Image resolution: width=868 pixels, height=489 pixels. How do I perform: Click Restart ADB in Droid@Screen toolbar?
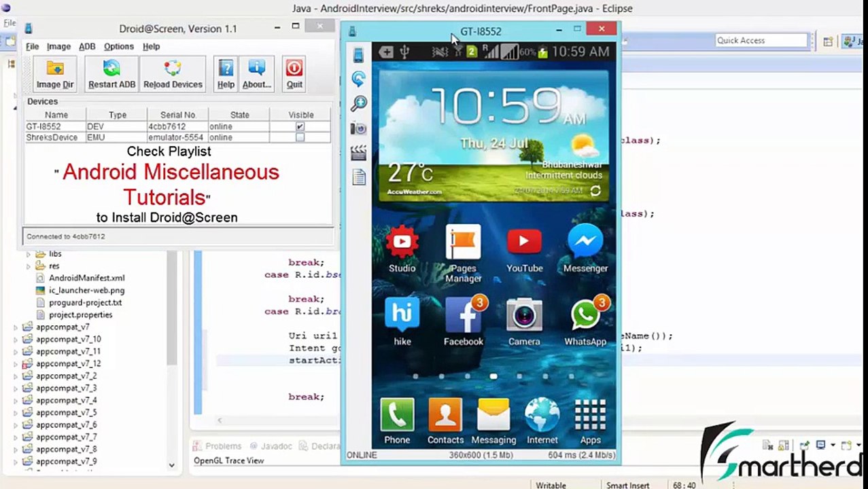click(x=111, y=74)
